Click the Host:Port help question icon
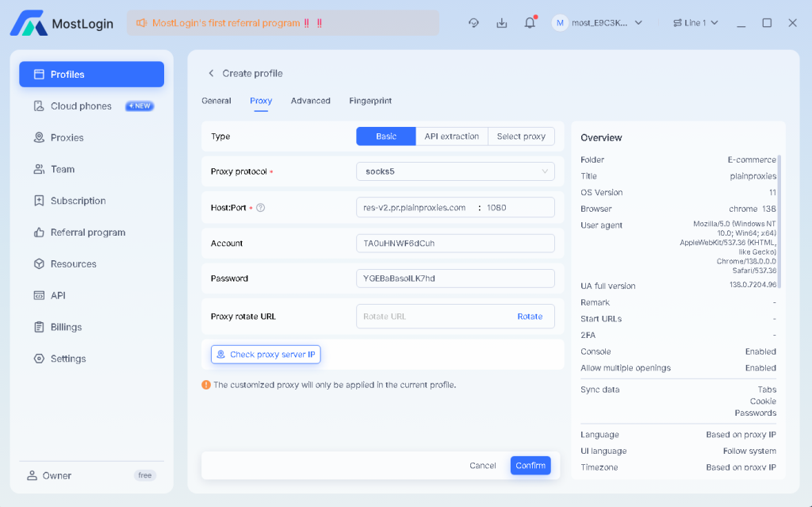 pos(260,208)
